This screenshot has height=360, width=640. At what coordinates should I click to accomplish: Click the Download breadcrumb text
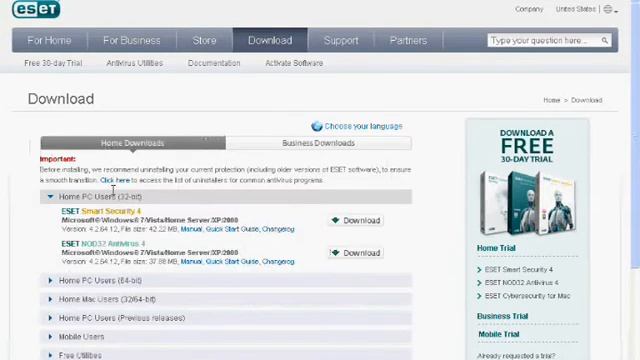[587, 100]
